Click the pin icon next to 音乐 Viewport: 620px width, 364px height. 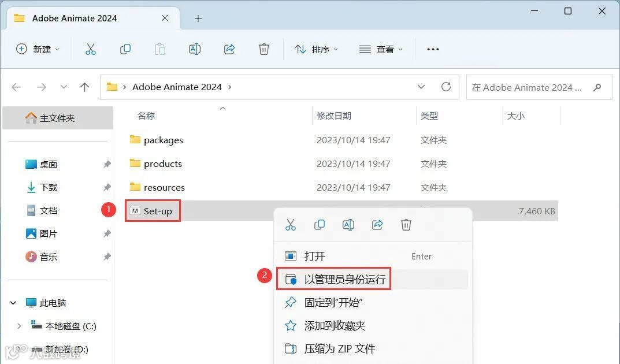(x=107, y=257)
